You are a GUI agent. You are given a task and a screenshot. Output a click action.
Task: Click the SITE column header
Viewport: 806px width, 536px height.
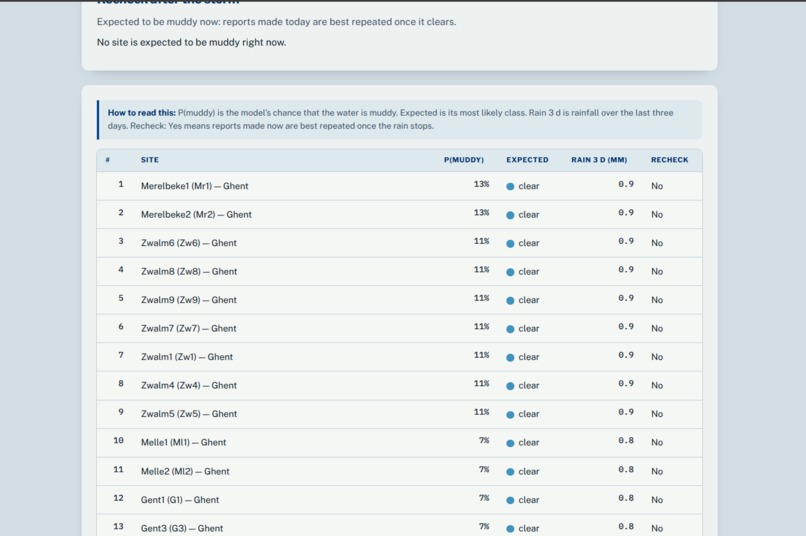150,160
